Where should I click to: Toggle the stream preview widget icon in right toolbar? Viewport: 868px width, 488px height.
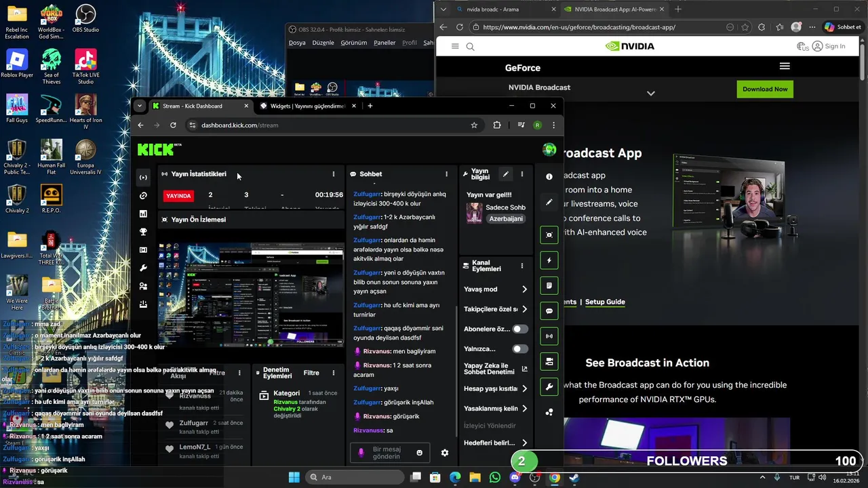[549, 235]
